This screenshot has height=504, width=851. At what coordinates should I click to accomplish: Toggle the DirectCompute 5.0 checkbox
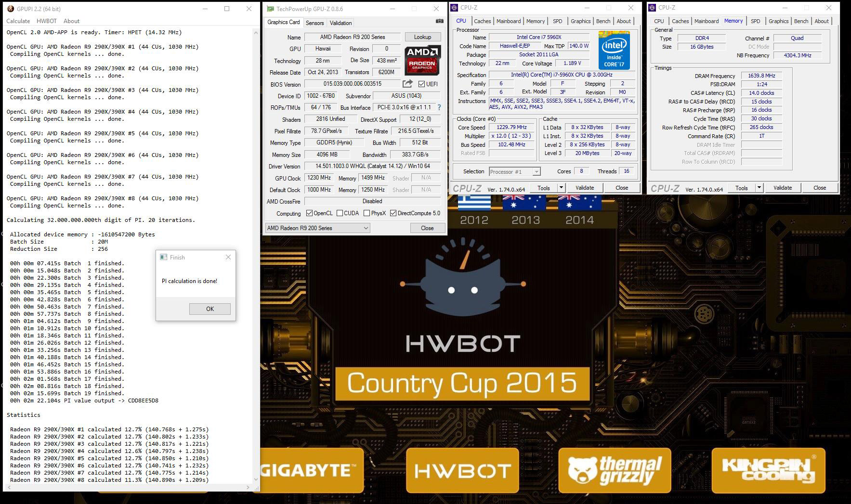393,213
